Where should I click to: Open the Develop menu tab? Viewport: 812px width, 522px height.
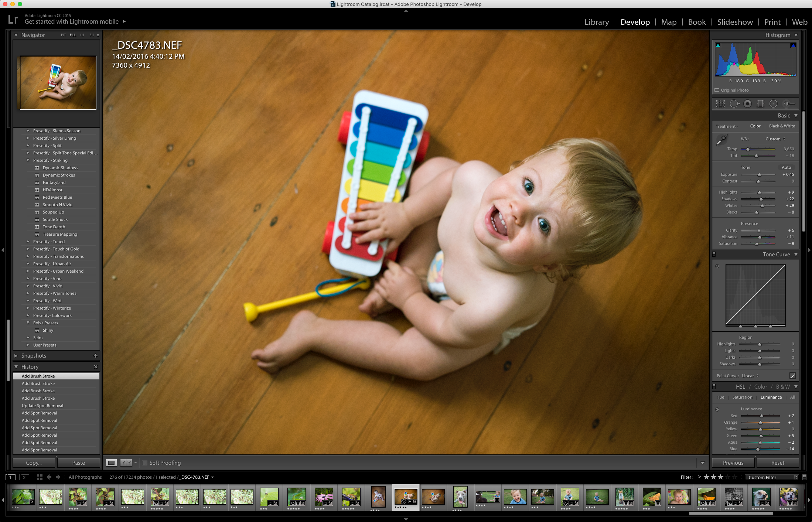point(634,22)
